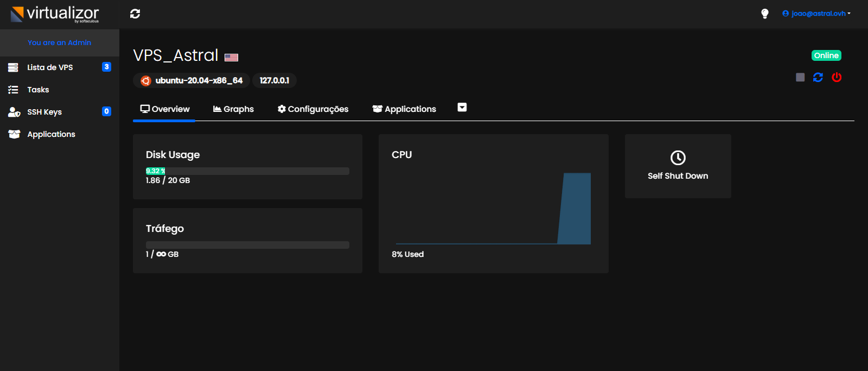This screenshot has height=371, width=868.
Task: Click the Virtualizor logo
Action: (x=55, y=14)
